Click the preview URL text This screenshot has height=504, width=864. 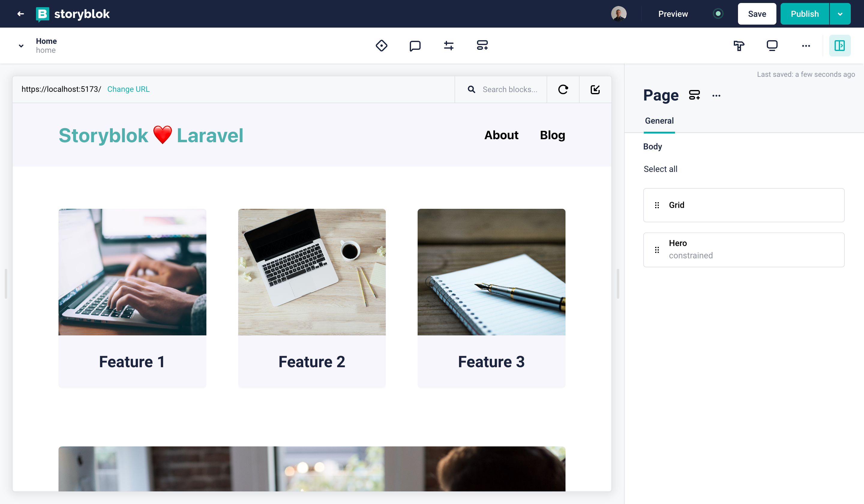61,89
